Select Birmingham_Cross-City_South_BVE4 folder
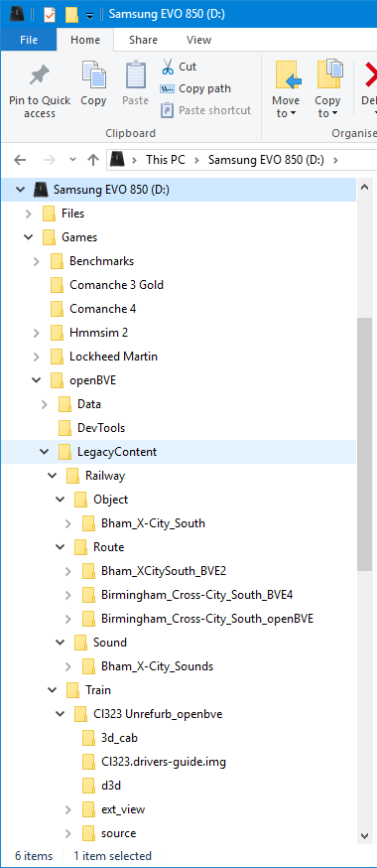The image size is (377, 868). 197,595
